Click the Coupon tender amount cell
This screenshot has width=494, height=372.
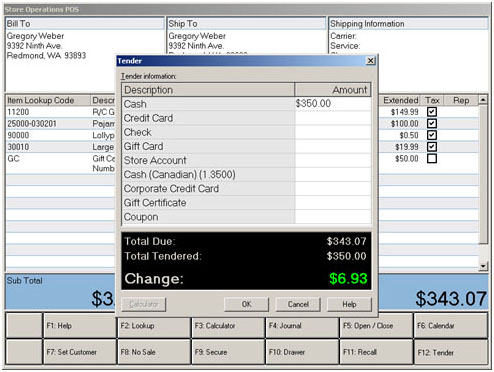(x=333, y=217)
